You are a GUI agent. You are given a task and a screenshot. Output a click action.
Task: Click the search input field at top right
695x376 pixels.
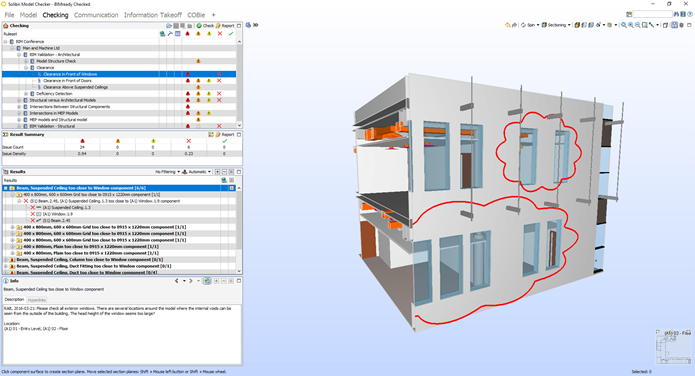tap(653, 14)
